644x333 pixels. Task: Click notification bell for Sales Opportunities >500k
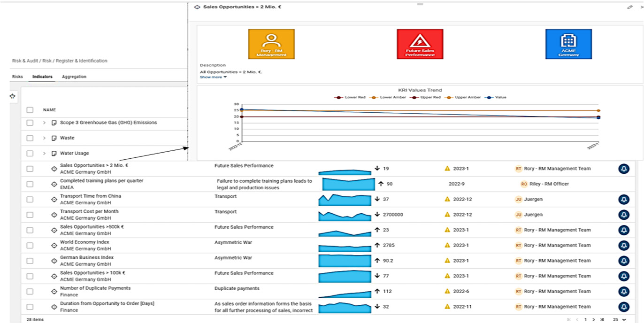(624, 230)
